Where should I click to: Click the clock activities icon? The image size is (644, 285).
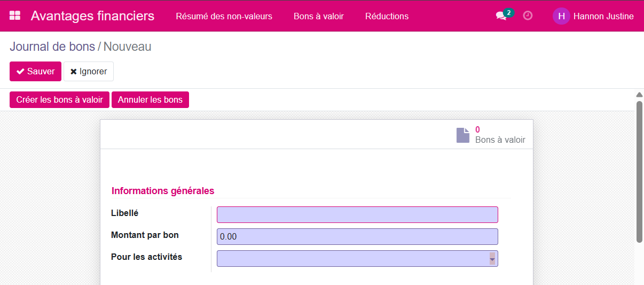click(x=528, y=16)
